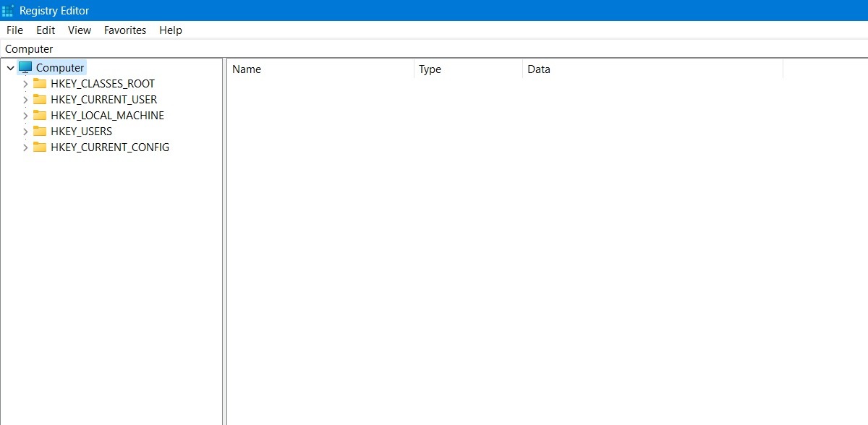Open the Favorites menu
This screenshot has height=425, width=868.
(124, 30)
